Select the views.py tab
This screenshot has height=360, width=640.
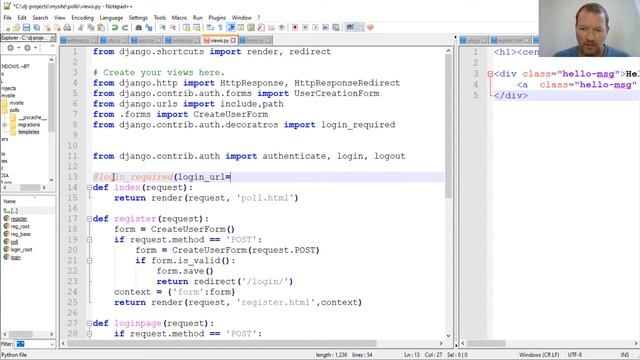219,40
